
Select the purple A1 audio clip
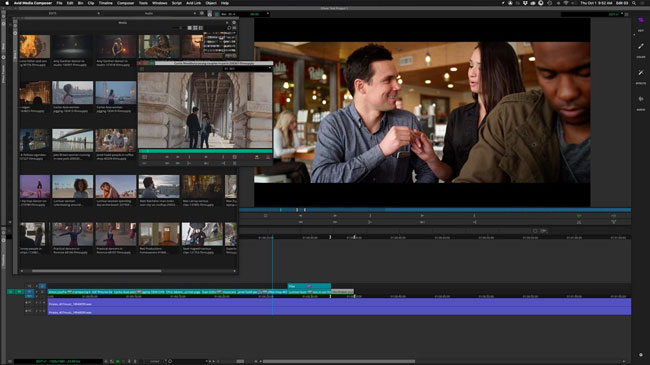pyautogui.click(x=340, y=303)
